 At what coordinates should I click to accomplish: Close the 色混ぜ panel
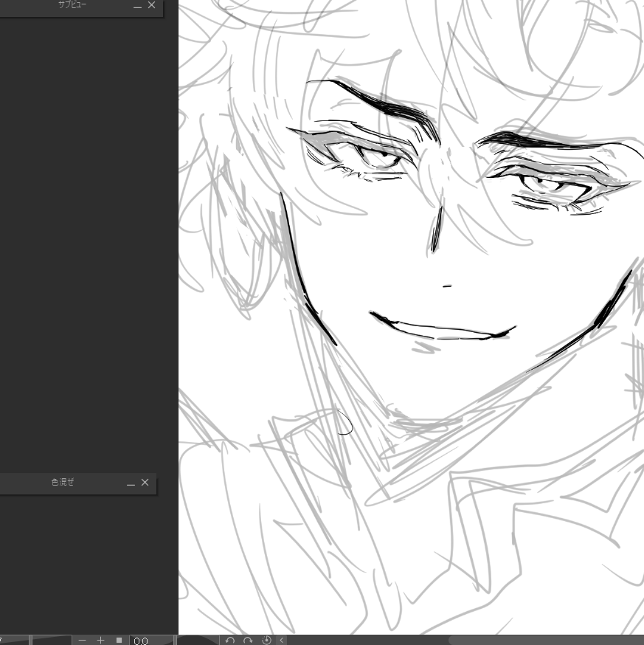(145, 482)
